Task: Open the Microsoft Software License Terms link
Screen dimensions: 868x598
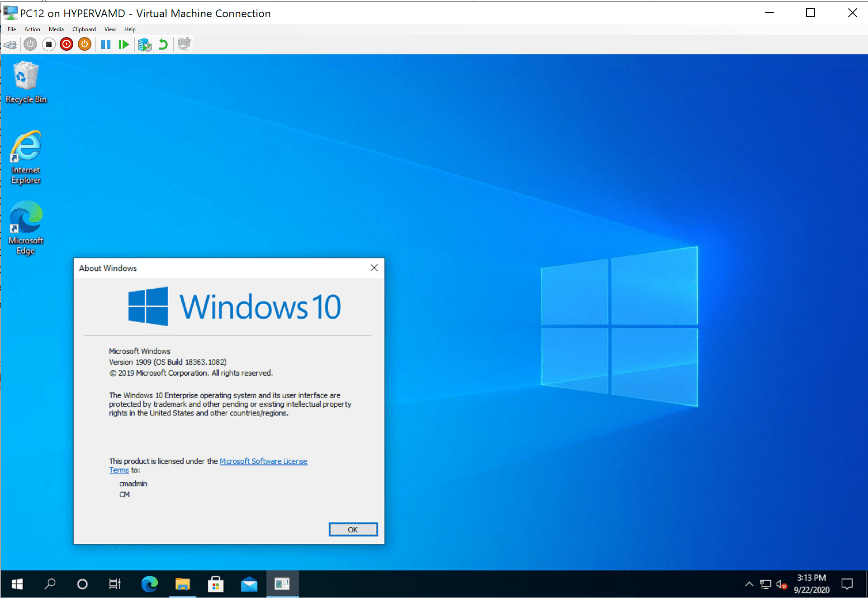Action: [x=263, y=461]
